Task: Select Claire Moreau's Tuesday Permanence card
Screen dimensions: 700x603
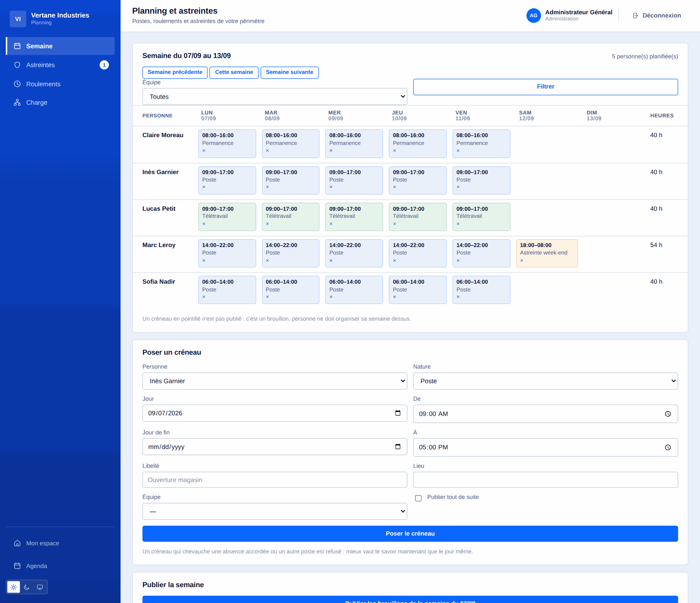Action: pos(291,144)
